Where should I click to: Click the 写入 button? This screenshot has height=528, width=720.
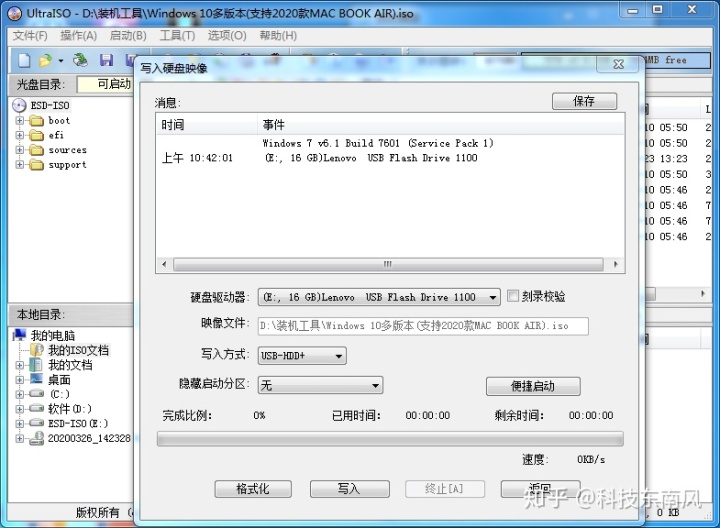349,489
